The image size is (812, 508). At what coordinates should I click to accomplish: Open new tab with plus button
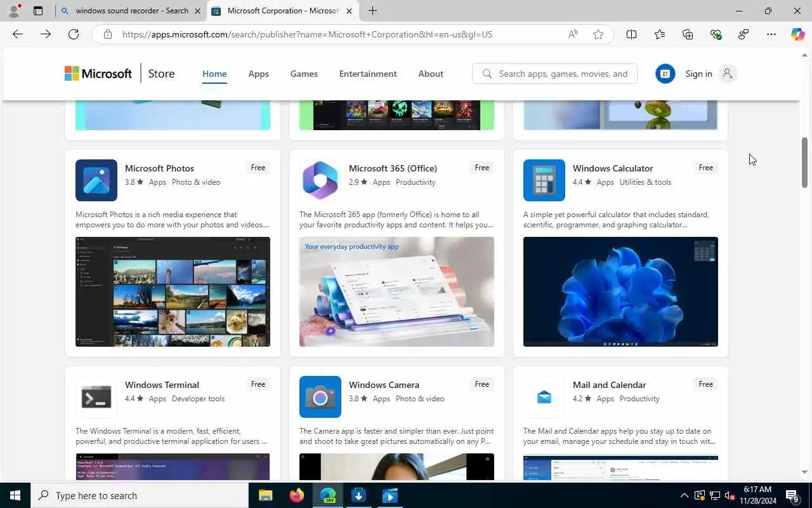[372, 11]
